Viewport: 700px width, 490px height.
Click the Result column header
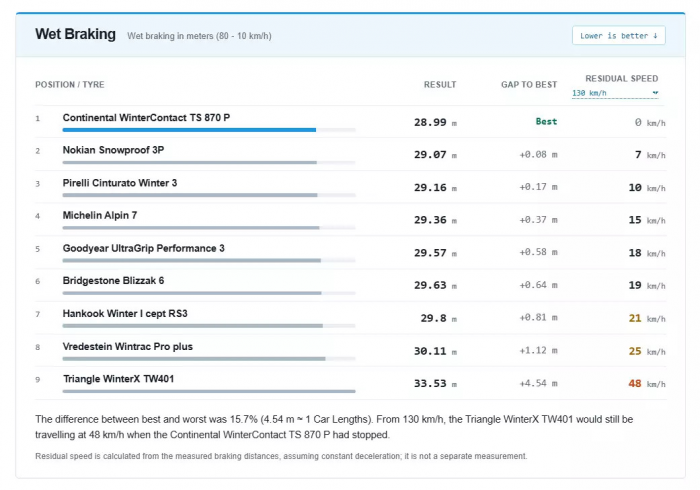click(x=440, y=85)
